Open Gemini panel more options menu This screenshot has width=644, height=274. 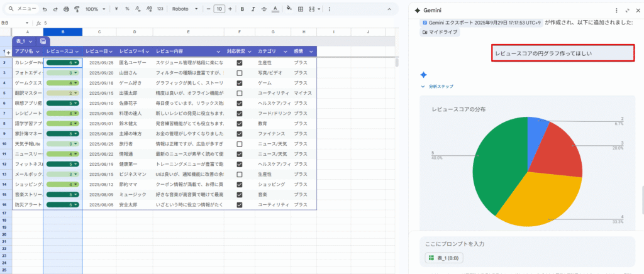point(616,11)
